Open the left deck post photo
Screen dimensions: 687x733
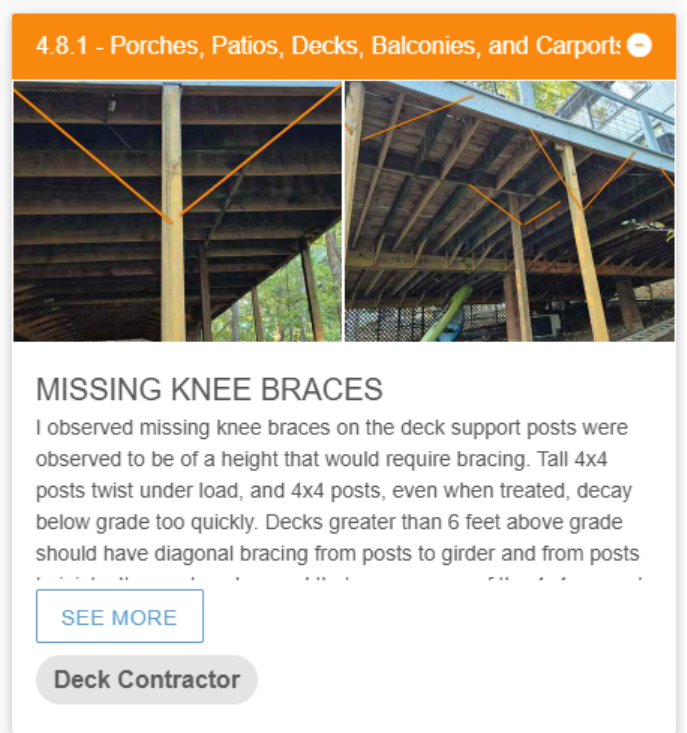(177, 211)
